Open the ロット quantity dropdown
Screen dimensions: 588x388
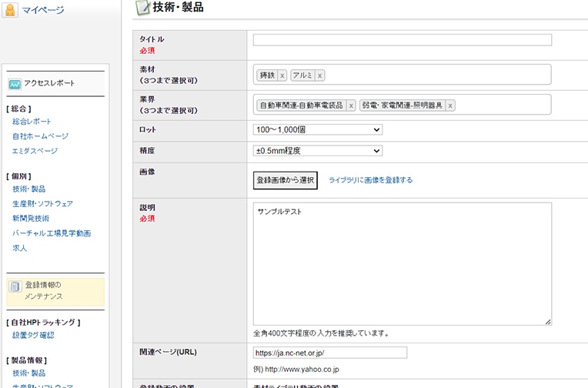[317, 129]
